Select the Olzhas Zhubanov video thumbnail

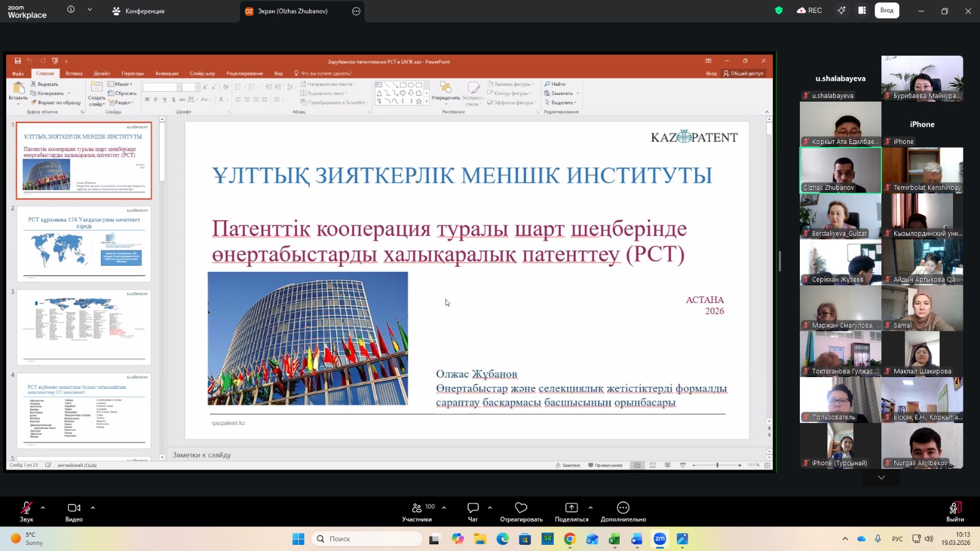(840, 170)
